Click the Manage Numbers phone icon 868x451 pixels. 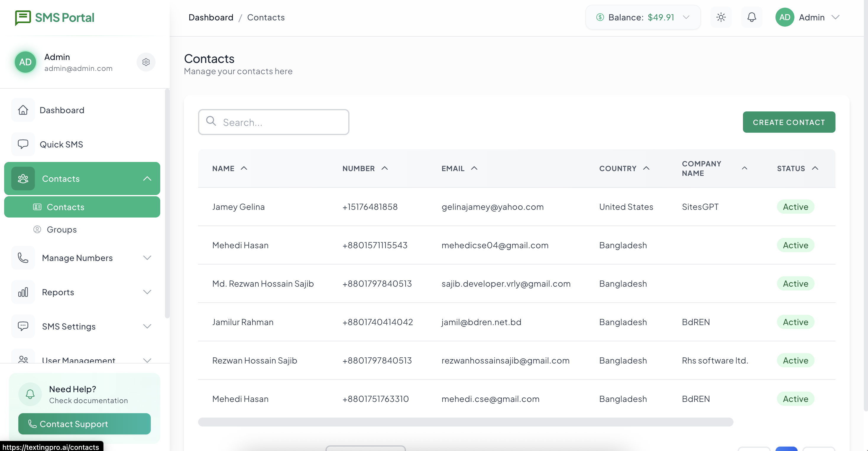(23, 258)
